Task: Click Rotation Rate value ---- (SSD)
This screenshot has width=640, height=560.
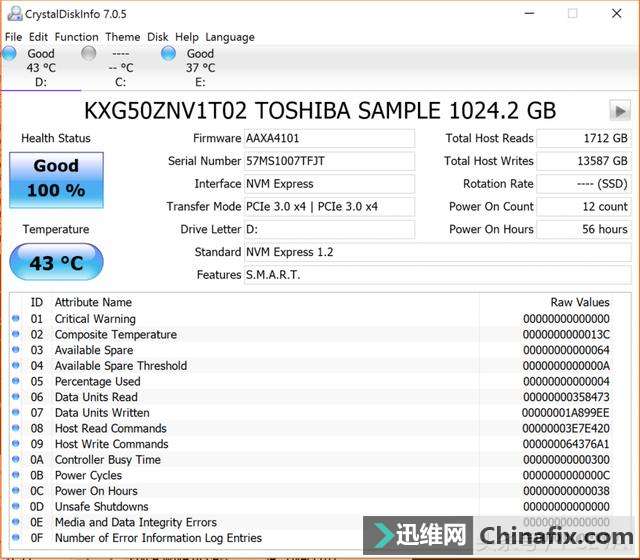Action: 584,184
